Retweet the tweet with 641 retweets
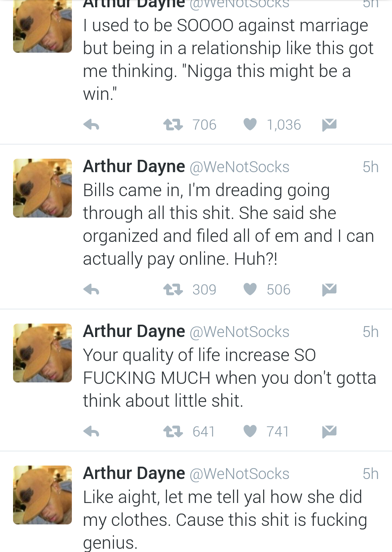 tap(173, 432)
